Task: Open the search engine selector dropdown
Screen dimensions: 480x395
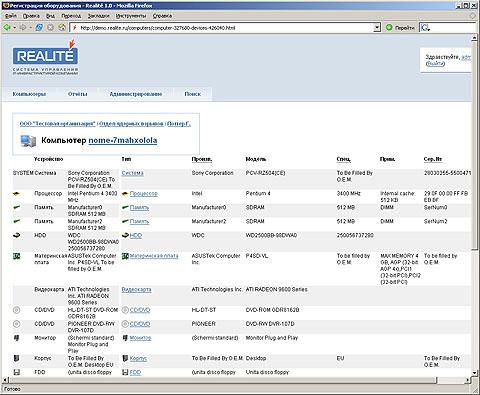Action: pyautogui.click(x=425, y=28)
